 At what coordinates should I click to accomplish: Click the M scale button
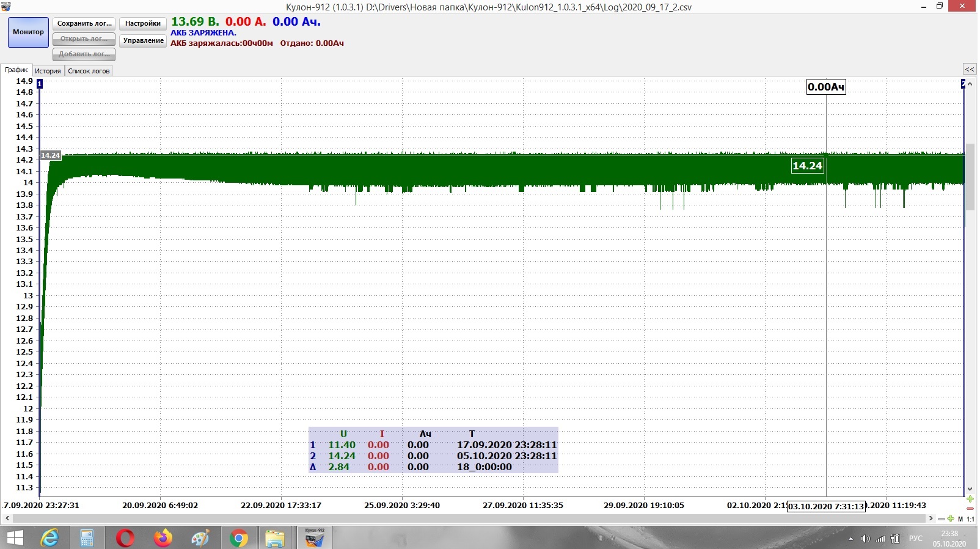point(960,518)
